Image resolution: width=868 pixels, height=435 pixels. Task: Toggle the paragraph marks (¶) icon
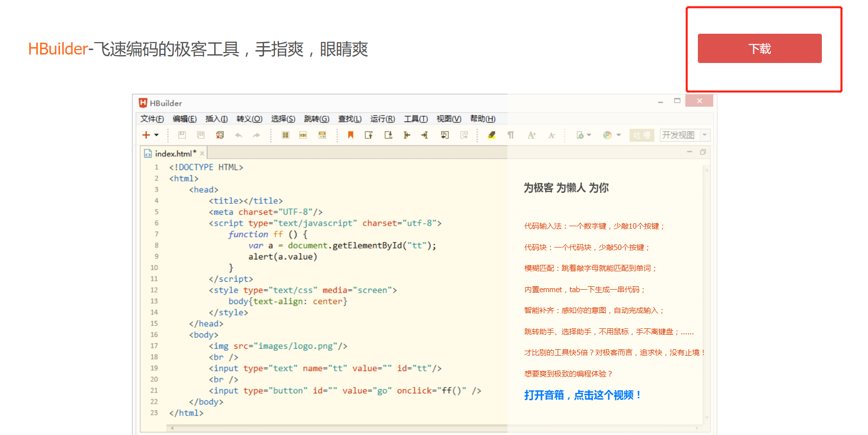[x=510, y=135]
